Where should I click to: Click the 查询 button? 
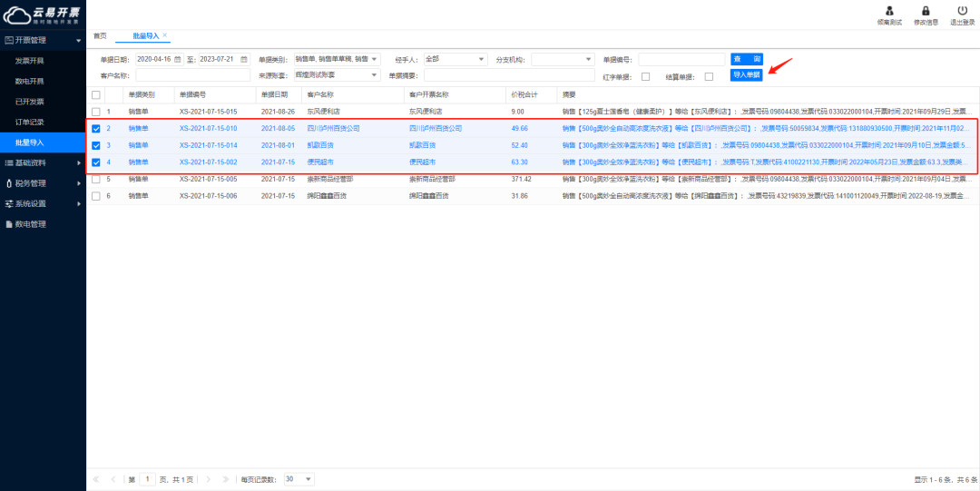[747, 59]
